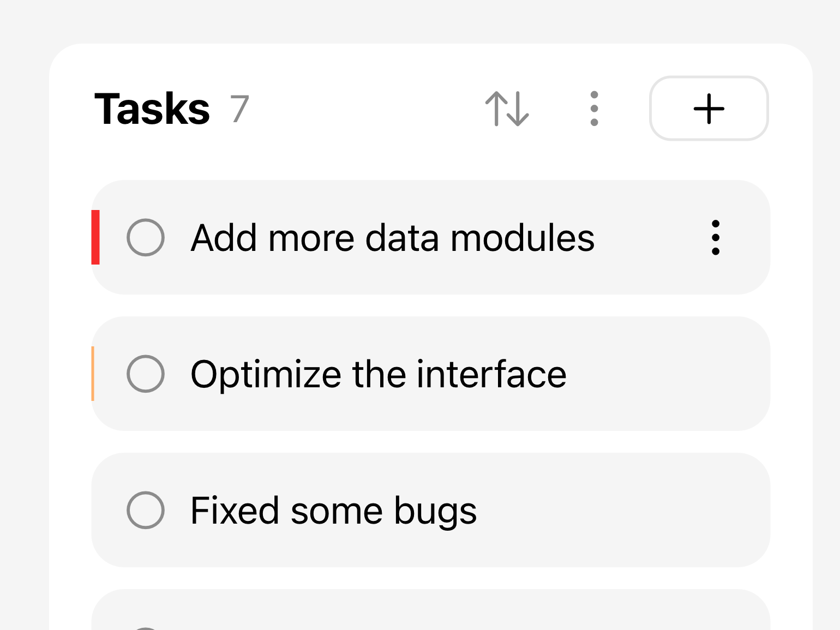Click the 'Tasks' heading

(x=152, y=109)
